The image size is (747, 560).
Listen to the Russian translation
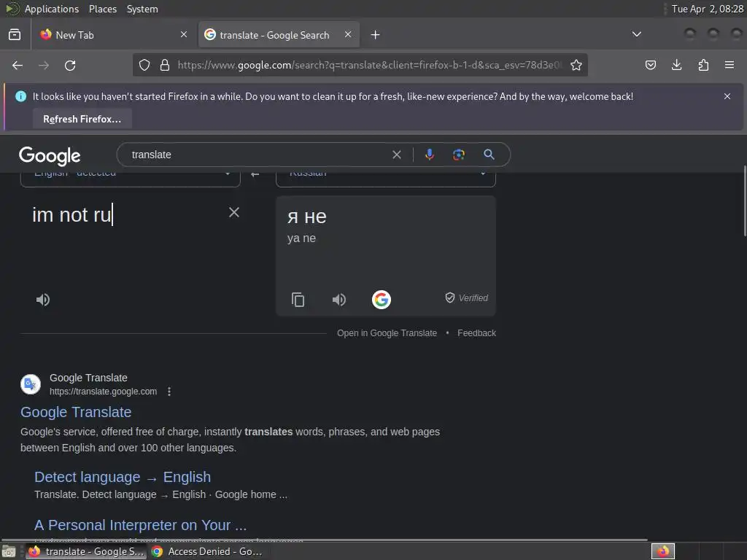pyautogui.click(x=338, y=300)
